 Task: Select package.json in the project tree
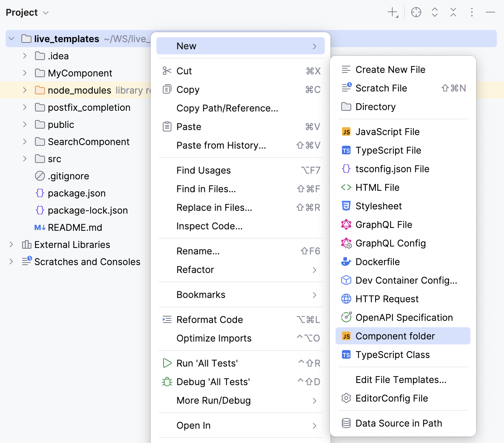pos(76,193)
